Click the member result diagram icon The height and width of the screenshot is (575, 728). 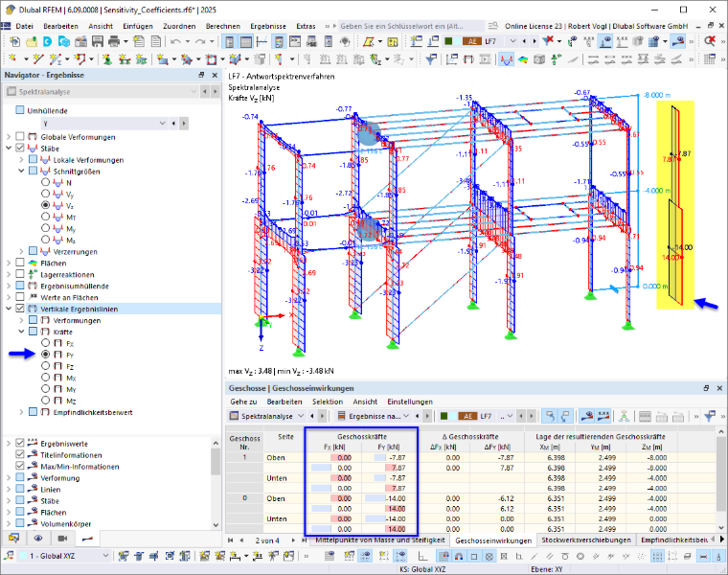pos(506,59)
